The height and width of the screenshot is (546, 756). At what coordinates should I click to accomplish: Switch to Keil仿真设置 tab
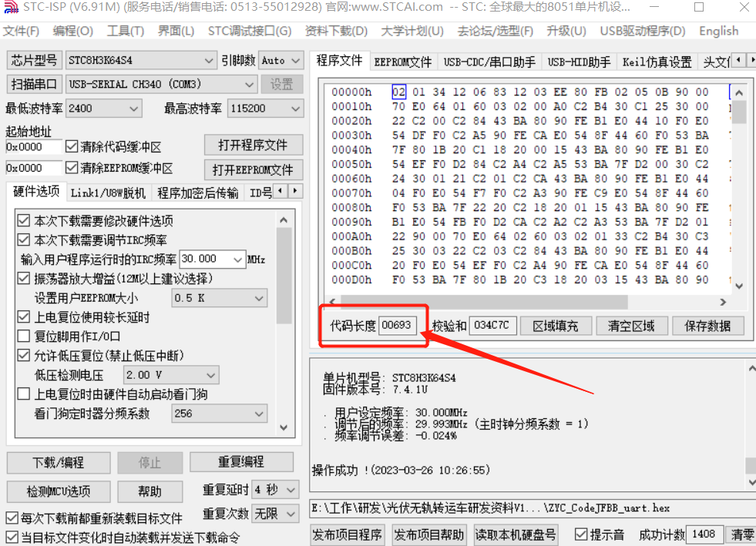point(657,62)
